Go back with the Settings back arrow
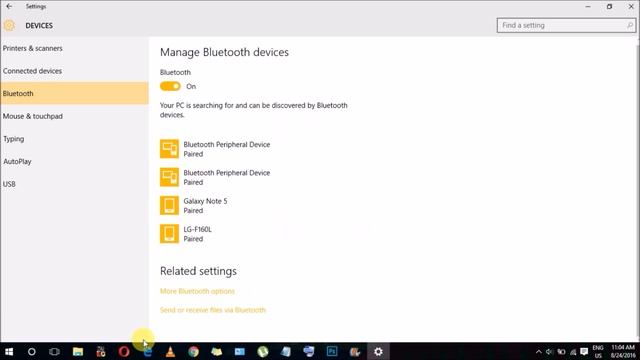This screenshot has height=360, width=640. pyautogui.click(x=9, y=7)
